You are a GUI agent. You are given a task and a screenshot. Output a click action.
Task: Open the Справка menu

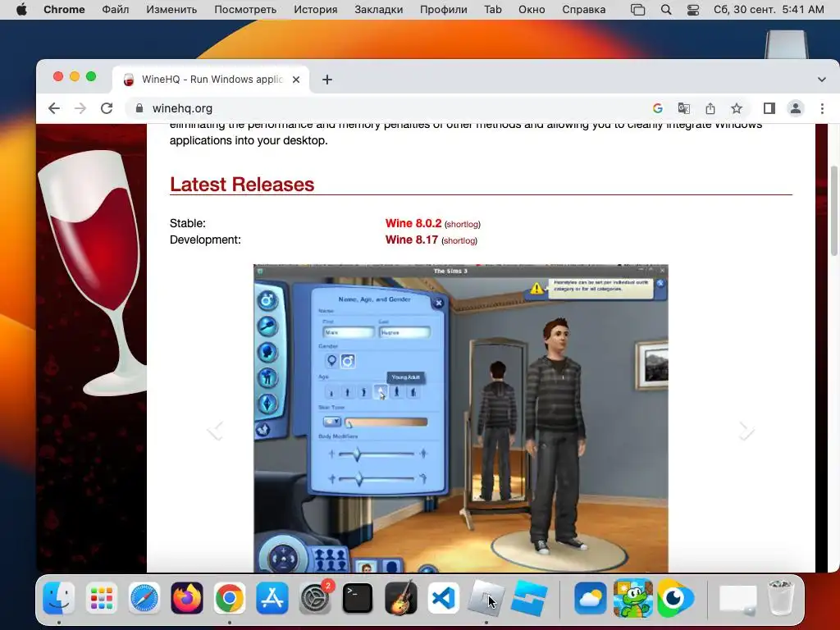point(584,10)
